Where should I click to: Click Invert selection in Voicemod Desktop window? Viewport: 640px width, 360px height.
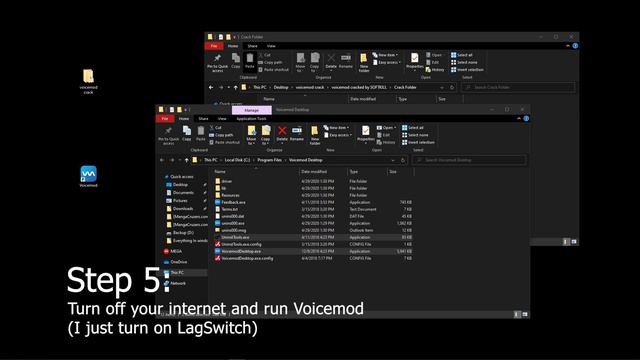pos(418,142)
